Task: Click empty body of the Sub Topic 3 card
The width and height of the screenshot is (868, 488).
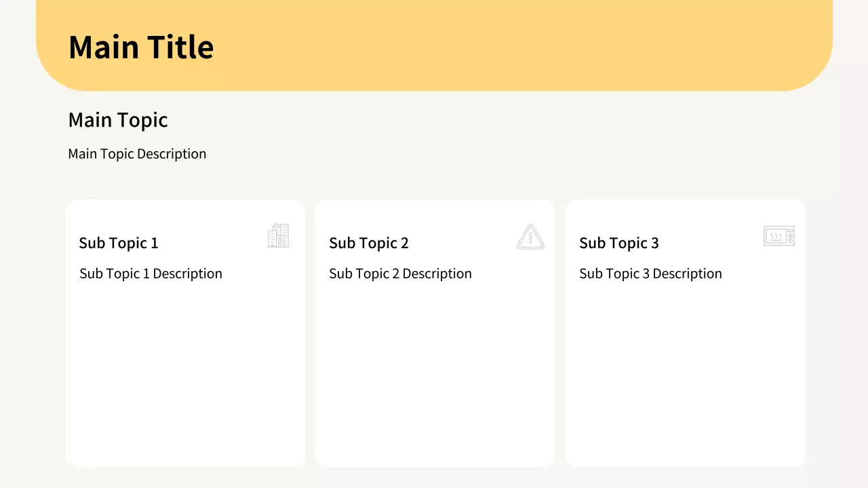Action: [x=685, y=373]
